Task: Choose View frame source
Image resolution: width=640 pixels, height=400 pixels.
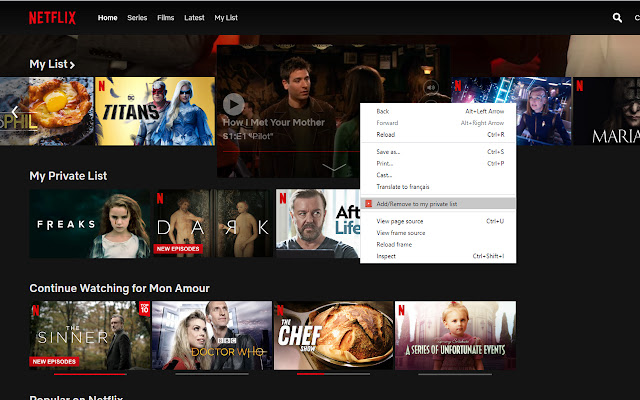Action: [438, 233]
